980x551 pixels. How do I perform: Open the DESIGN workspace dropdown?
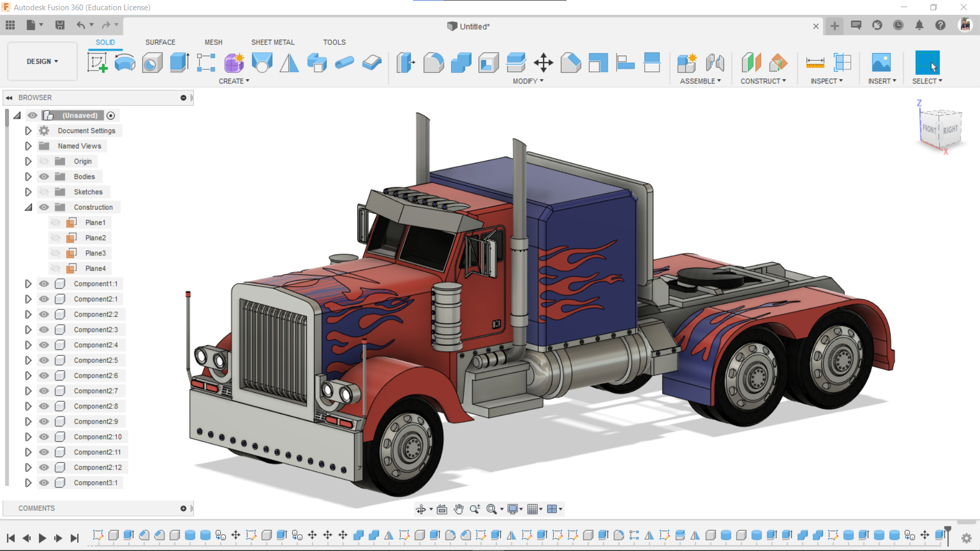click(x=42, y=61)
